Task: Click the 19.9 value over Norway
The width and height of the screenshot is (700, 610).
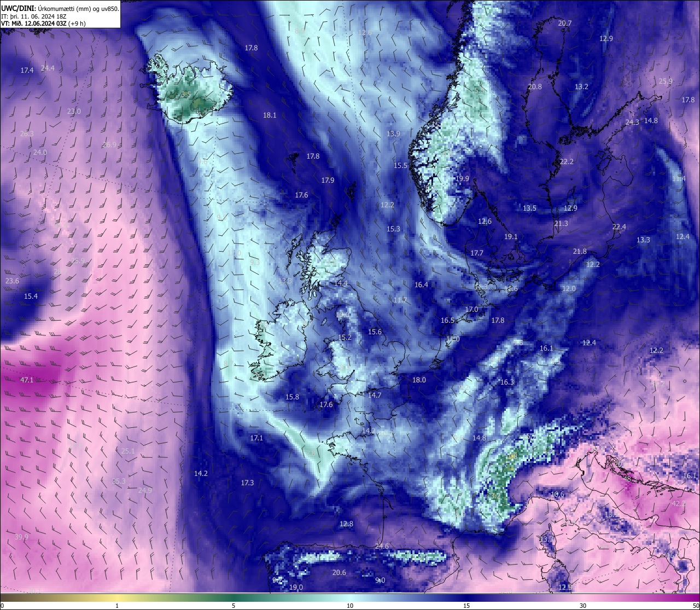Action: (x=462, y=178)
